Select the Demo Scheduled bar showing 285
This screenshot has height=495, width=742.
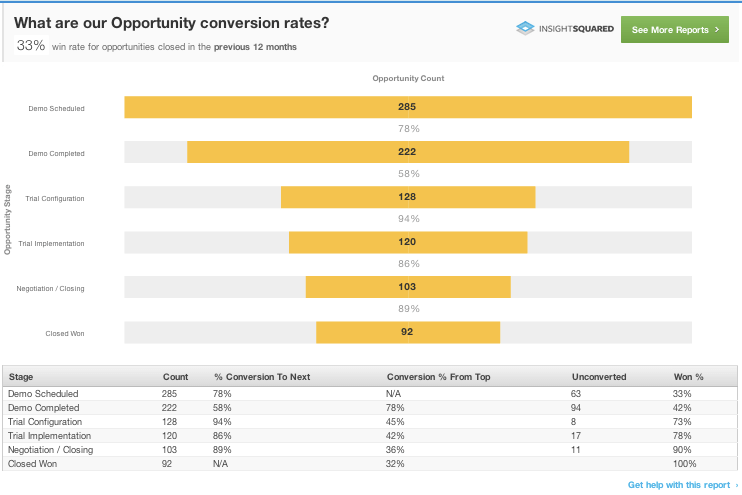click(x=408, y=107)
